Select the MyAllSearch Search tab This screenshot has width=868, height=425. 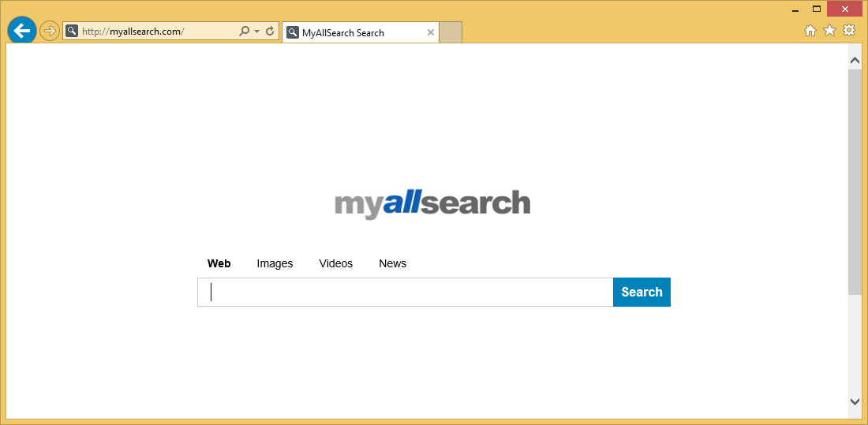(x=361, y=32)
